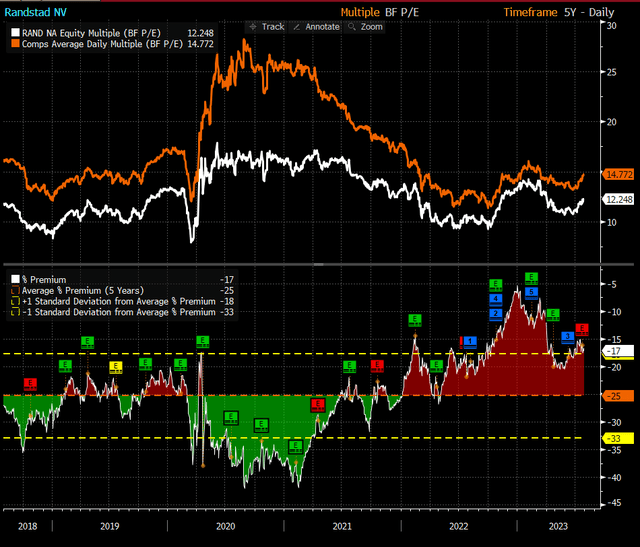Image resolution: width=640 pixels, height=547 pixels.
Task: Toggle Average % Premium (5 Years) legend box
Action: tap(12, 290)
